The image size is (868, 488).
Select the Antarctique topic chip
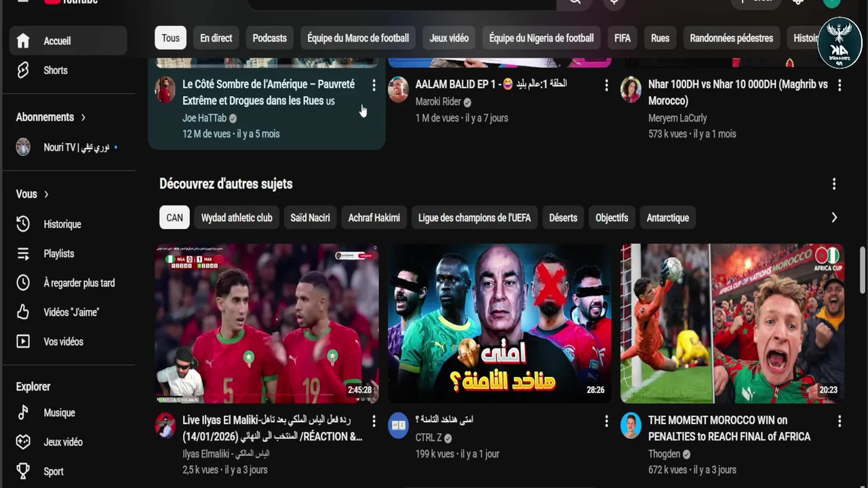tap(668, 218)
